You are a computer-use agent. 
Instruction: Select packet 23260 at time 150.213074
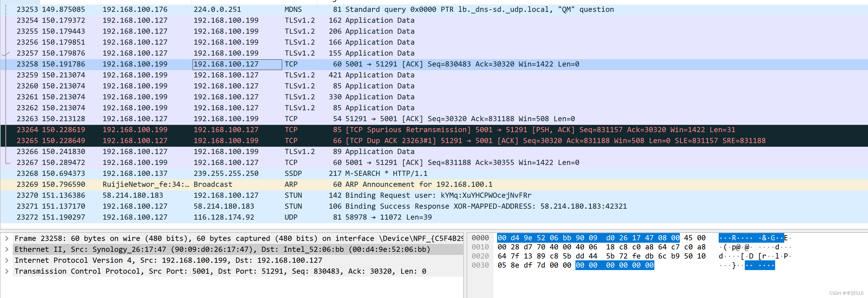pos(434,86)
